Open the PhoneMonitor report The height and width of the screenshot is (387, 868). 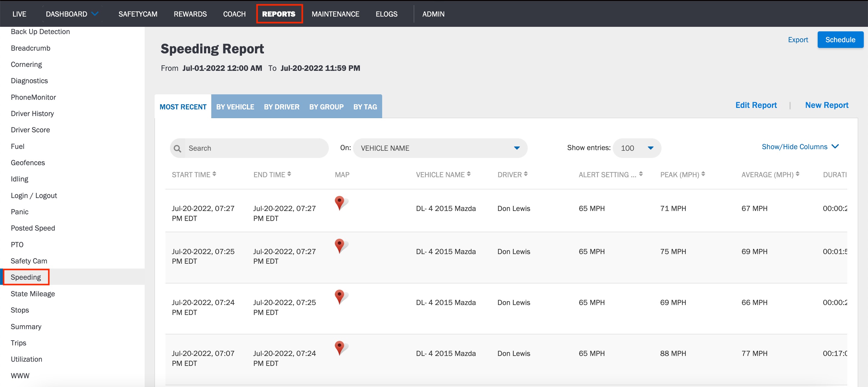[33, 97]
